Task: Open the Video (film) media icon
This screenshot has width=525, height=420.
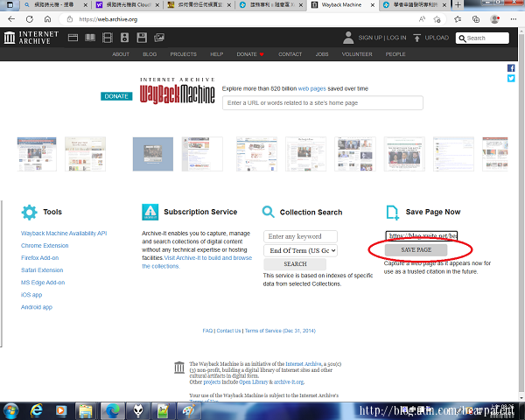Action: tap(108, 38)
